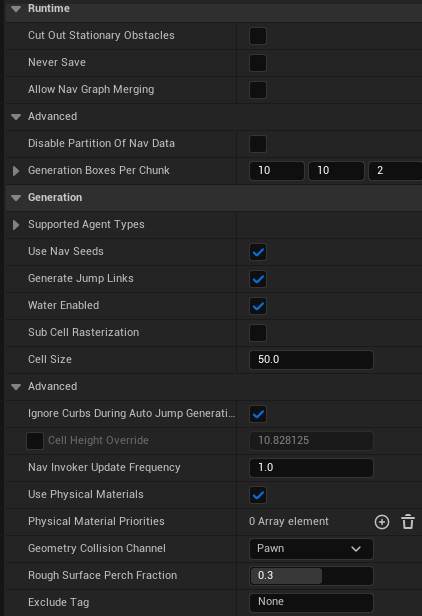Click the Exclude Tag field
422x616 pixels.
click(x=311, y=602)
